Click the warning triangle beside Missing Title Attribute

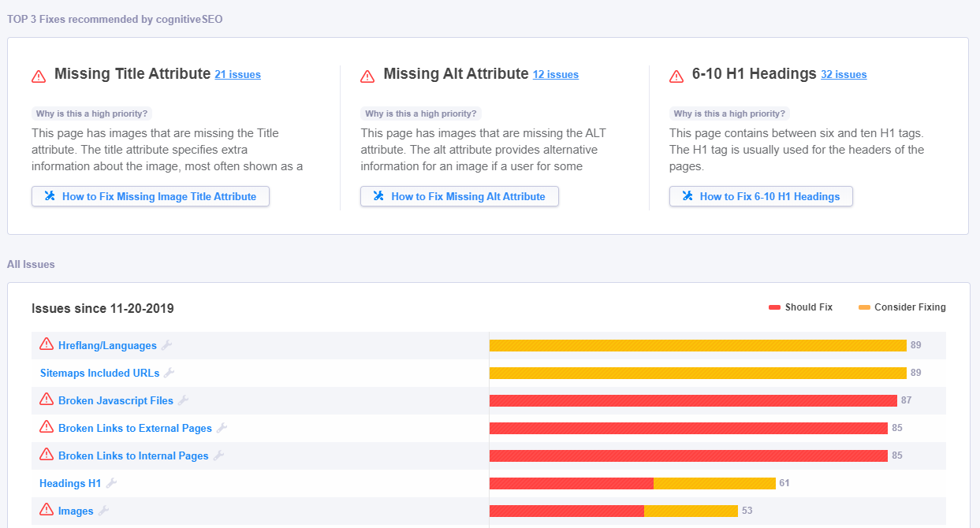click(x=38, y=76)
